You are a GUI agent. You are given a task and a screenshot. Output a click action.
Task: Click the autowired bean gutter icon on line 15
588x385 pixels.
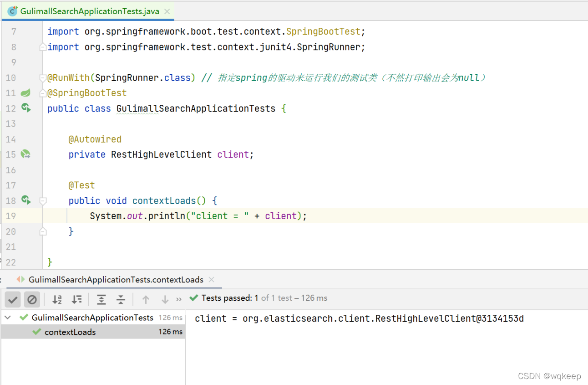[x=25, y=154]
